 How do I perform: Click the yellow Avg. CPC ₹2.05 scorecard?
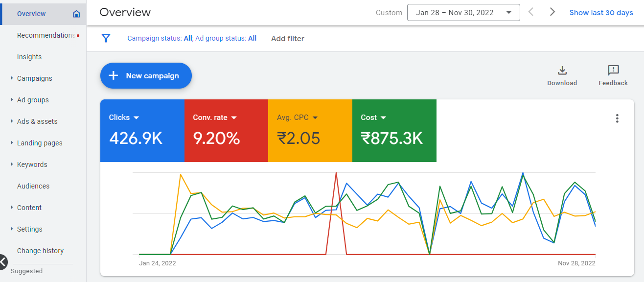point(310,131)
